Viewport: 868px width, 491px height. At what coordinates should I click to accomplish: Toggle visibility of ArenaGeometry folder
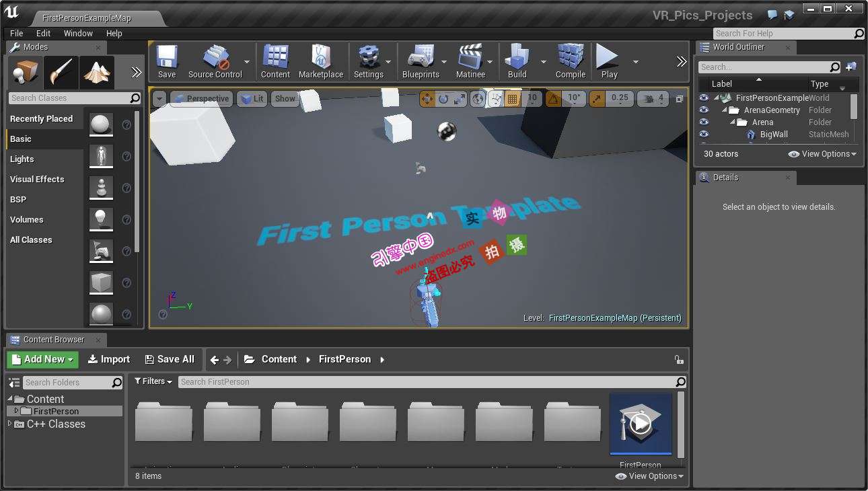tap(704, 110)
